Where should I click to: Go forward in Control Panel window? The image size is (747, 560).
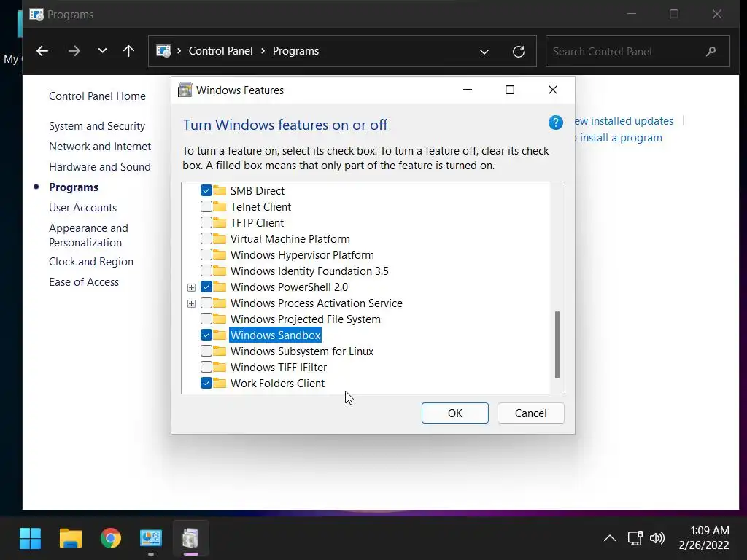pos(74,51)
